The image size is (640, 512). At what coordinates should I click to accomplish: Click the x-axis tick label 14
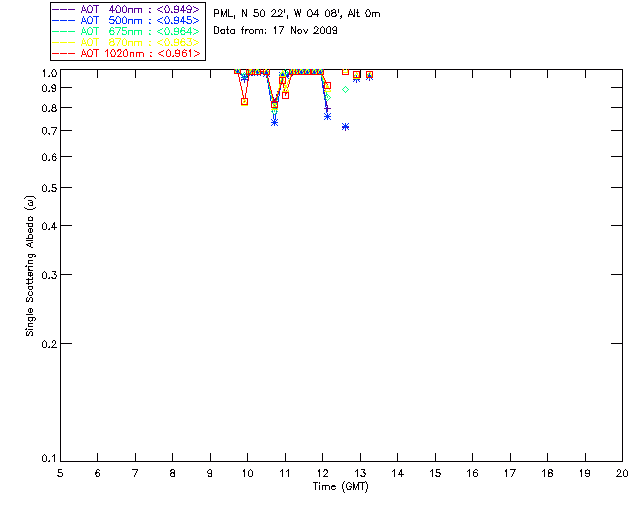coord(398,473)
